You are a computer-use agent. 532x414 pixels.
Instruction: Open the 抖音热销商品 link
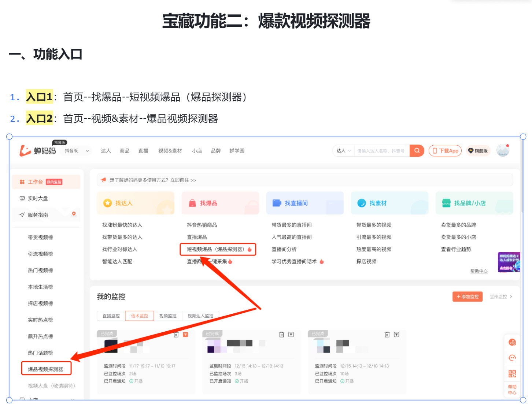pyautogui.click(x=202, y=225)
